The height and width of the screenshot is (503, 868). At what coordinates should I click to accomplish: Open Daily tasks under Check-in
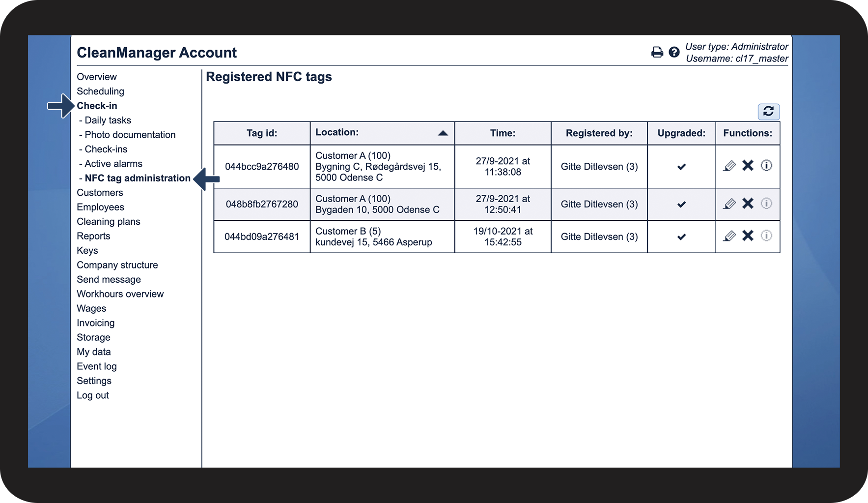click(x=108, y=120)
